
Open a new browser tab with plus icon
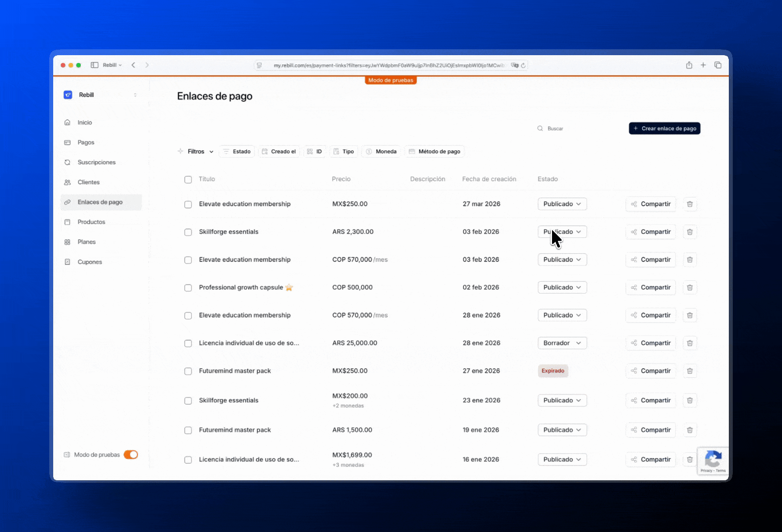703,65
